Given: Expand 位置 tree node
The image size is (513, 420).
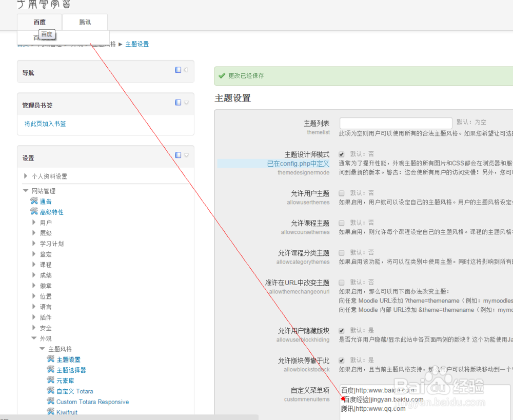Looking at the screenshot, I should coord(34,296).
